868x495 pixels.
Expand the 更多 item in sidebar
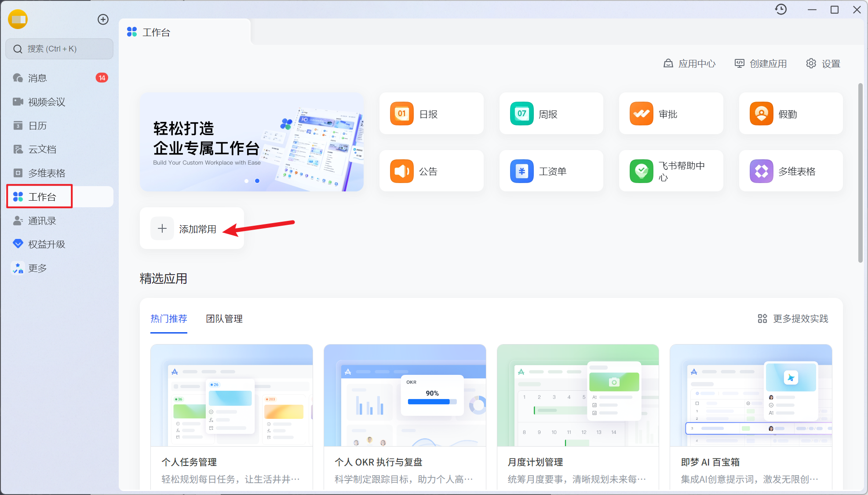[x=38, y=268]
